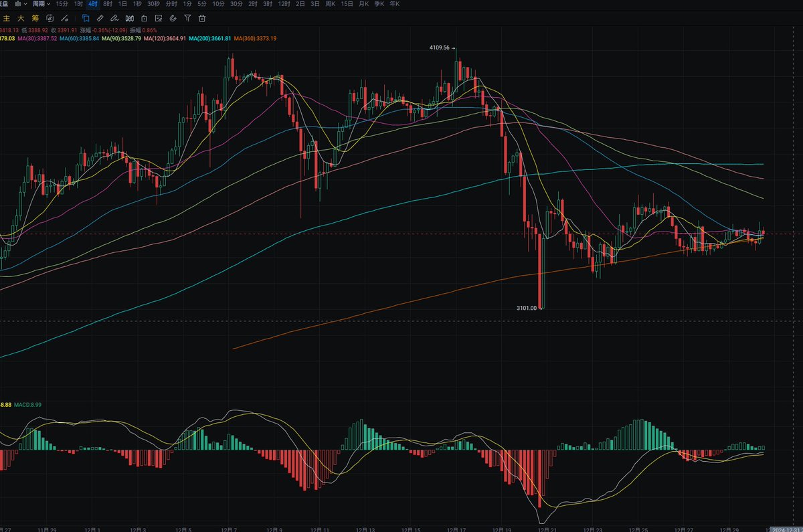Click the MA(90):3528.79 indicator label

121,39
